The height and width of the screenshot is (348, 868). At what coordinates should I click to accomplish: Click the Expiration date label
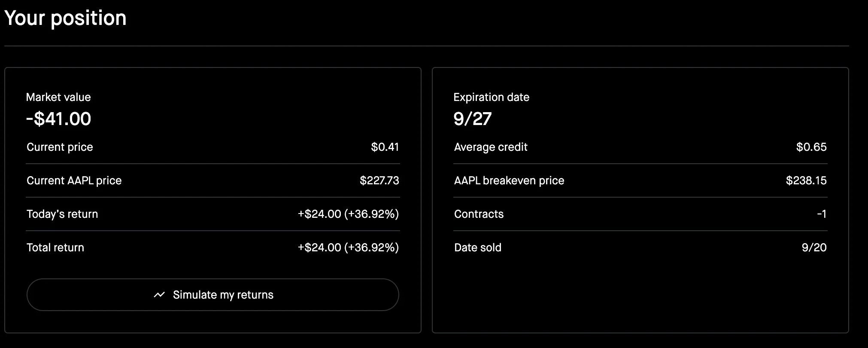(x=491, y=97)
